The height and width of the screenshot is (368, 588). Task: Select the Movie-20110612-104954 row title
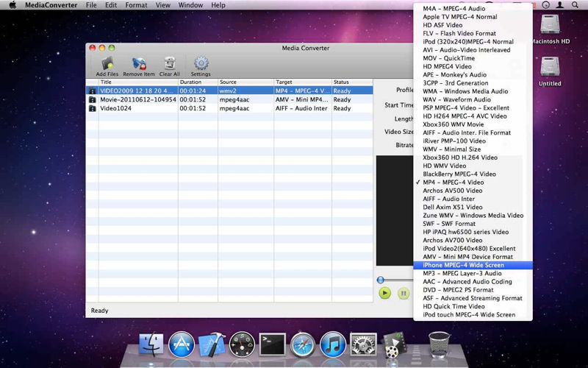[x=137, y=99]
